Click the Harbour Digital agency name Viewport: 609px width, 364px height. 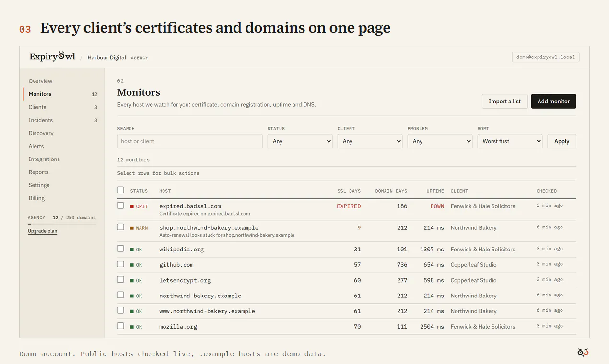click(106, 57)
